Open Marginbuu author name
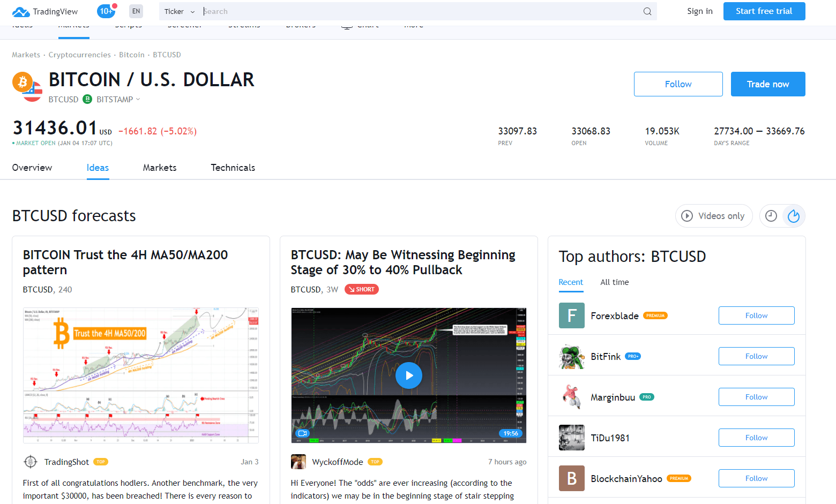This screenshot has width=836, height=504. pos(613,397)
